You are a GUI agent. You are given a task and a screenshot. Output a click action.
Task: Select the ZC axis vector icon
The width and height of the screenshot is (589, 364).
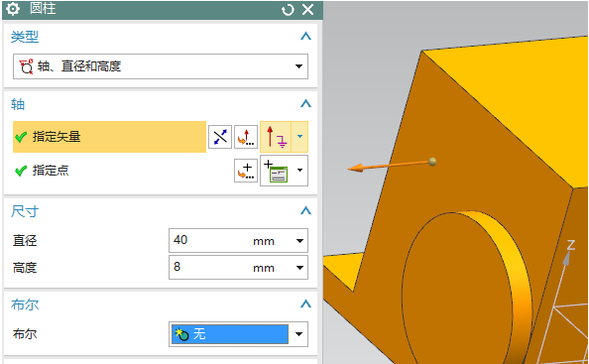point(276,137)
